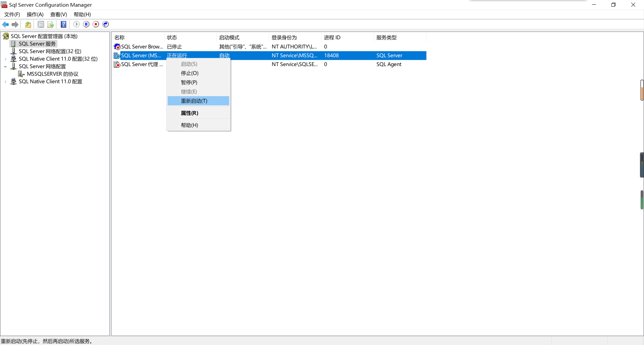Click the pause service icon
The height and width of the screenshot is (345, 644).
pos(86,24)
